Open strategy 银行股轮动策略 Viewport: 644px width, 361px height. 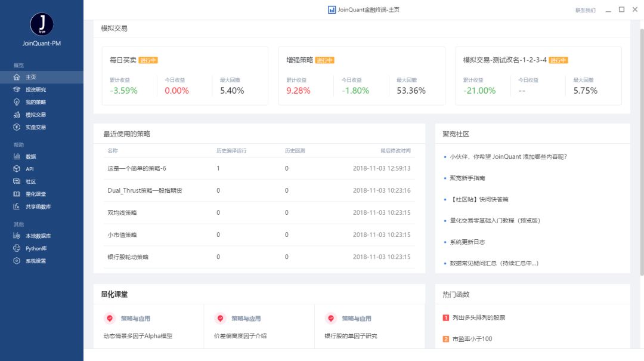click(128, 257)
